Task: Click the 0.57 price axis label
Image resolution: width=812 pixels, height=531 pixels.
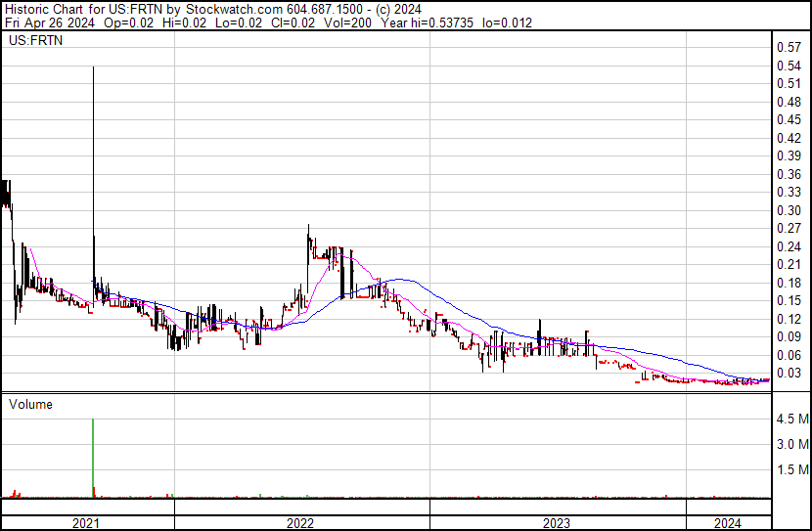Action: coord(788,48)
